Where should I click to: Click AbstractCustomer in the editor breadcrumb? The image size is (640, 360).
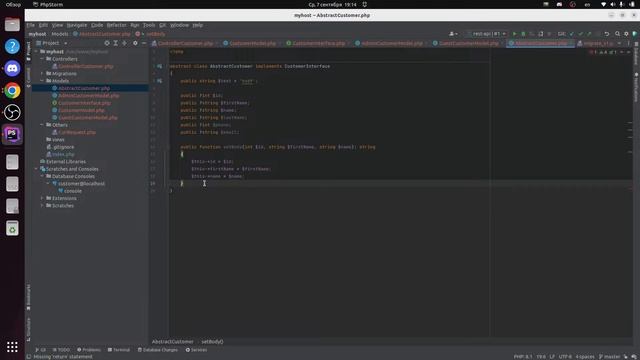[173, 342]
